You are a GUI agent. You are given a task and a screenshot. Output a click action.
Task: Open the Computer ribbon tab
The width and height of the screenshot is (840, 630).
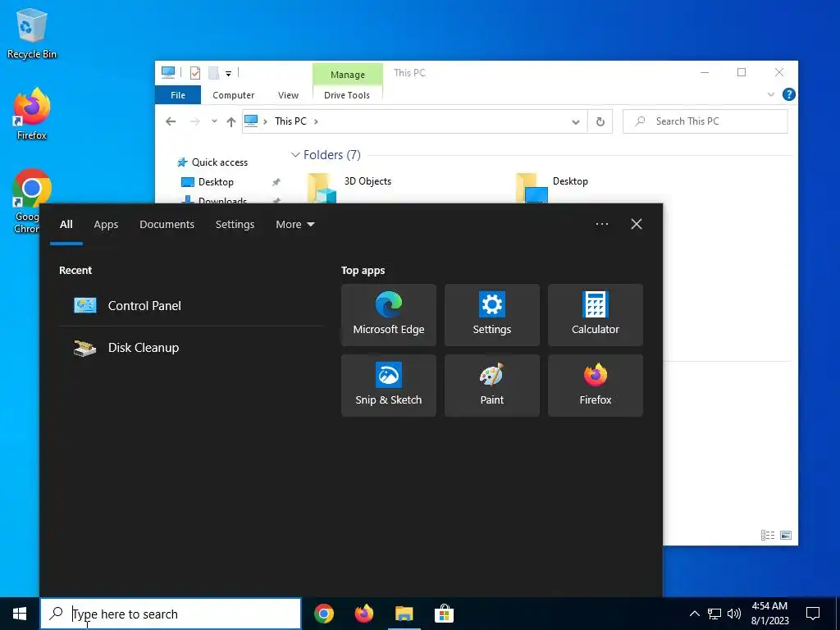click(234, 95)
